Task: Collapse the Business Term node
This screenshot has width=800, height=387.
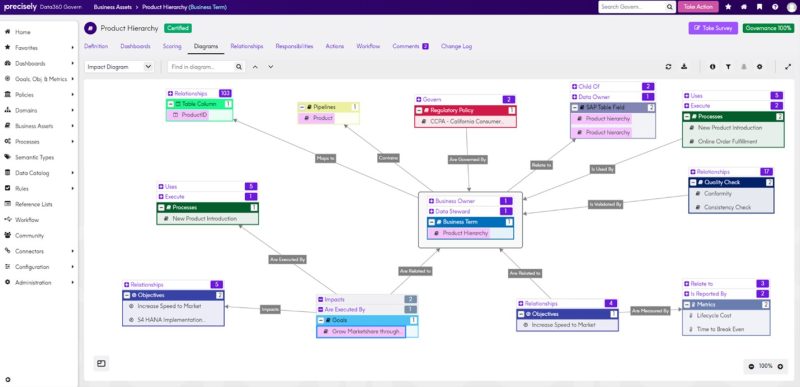Action: pyautogui.click(x=432, y=222)
